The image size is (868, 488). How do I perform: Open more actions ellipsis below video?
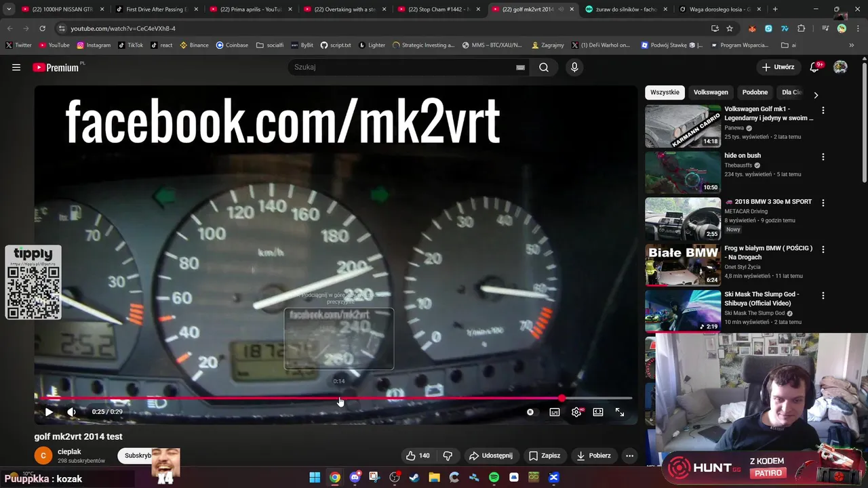pos(629,455)
